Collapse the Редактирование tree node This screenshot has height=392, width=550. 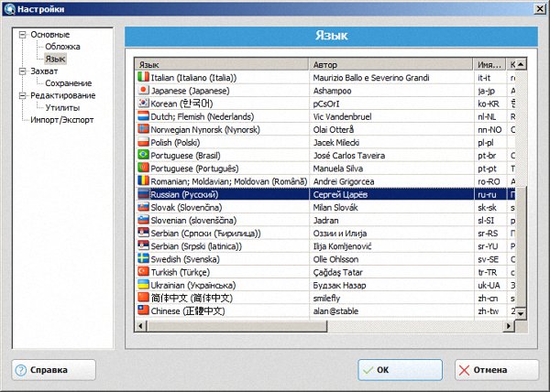pos(21,95)
